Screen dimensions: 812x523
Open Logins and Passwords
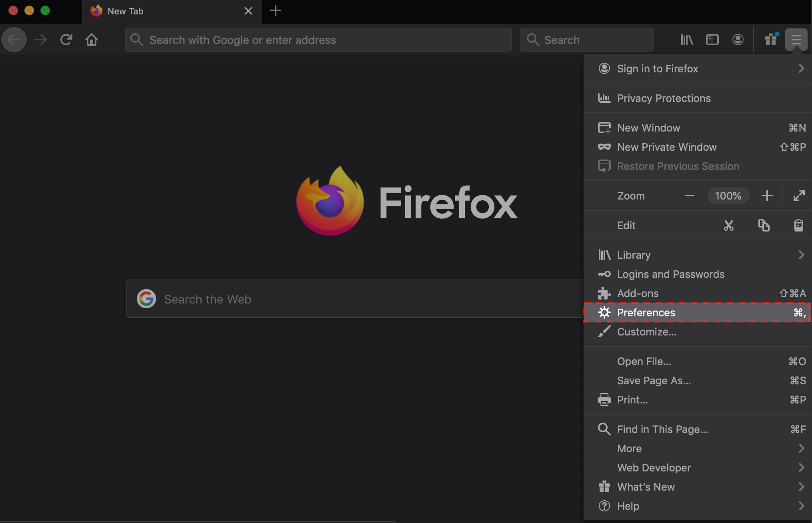tap(698, 274)
